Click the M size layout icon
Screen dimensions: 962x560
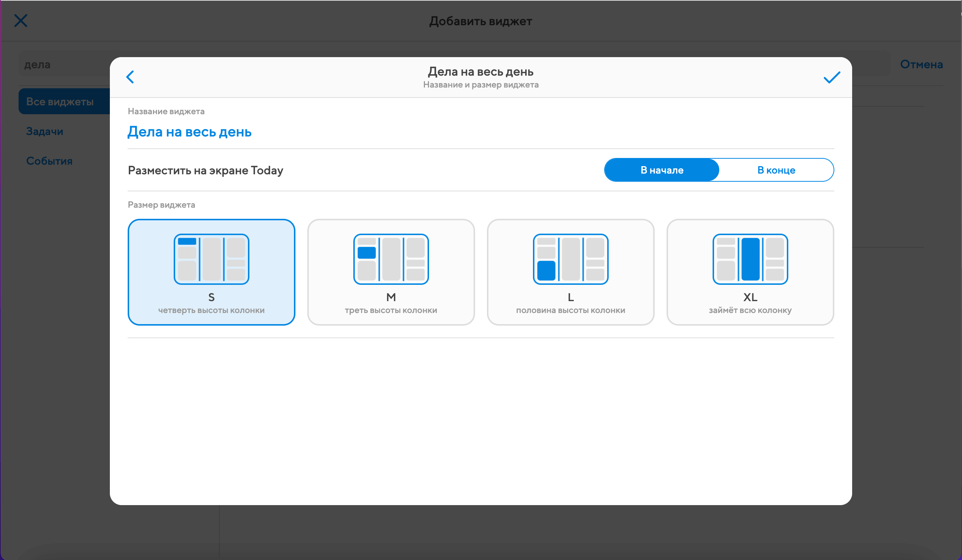(x=391, y=259)
